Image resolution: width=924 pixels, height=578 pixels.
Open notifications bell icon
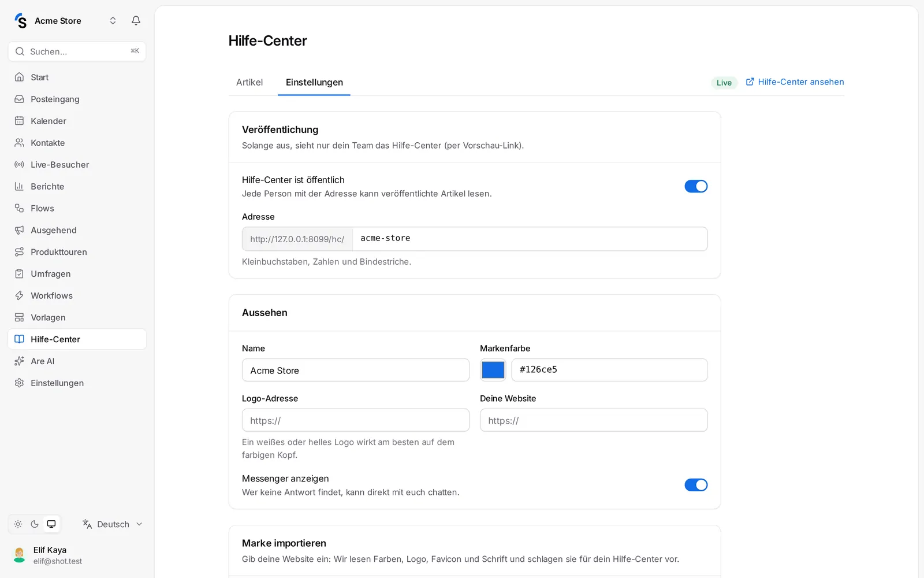(136, 21)
